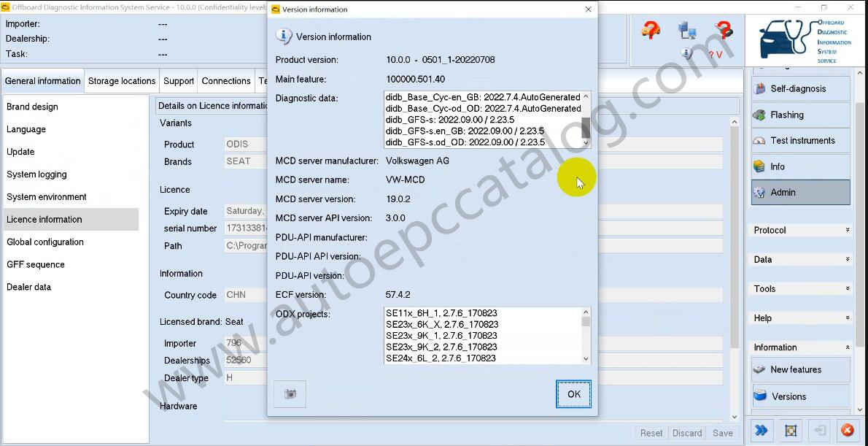Click the MCD server version value 19.0.2
Viewport: 868px width, 446px height.
coord(398,199)
